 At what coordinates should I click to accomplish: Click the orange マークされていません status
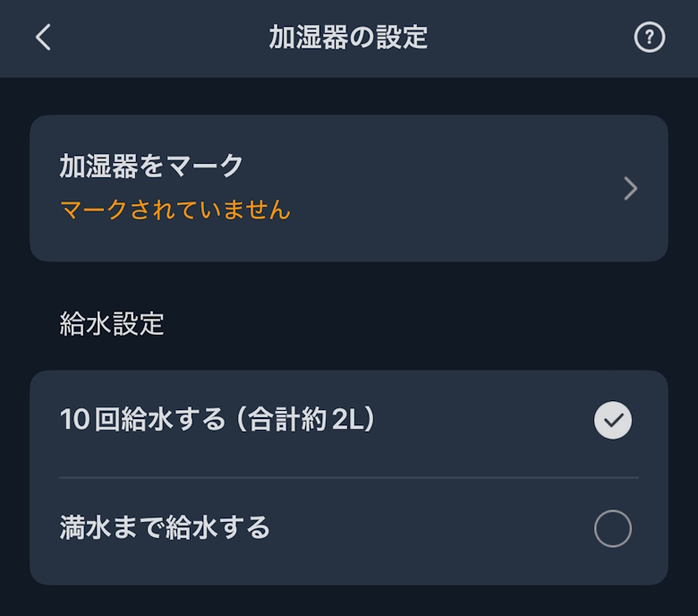click(x=175, y=210)
